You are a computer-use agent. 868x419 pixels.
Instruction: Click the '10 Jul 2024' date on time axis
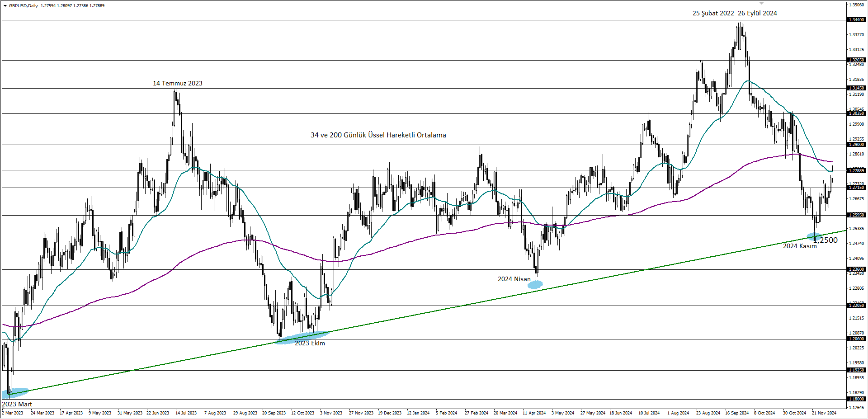tap(649, 413)
